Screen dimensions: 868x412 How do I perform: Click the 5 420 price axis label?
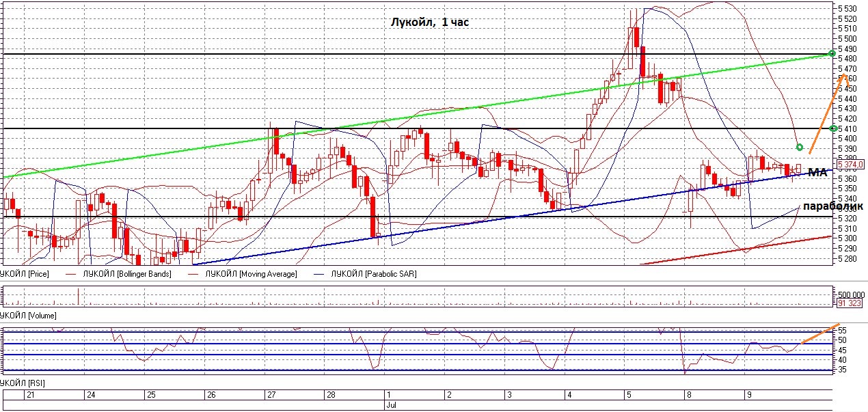pyautogui.click(x=847, y=119)
